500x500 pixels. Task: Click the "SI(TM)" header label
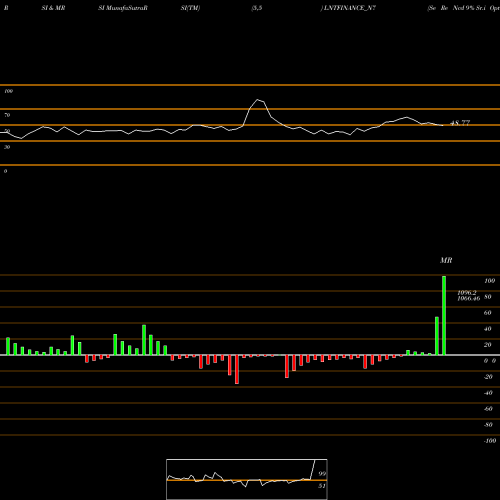[x=190, y=8]
